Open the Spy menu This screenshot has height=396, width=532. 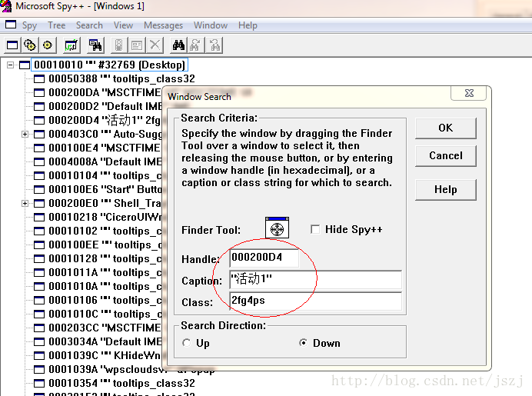point(29,25)
